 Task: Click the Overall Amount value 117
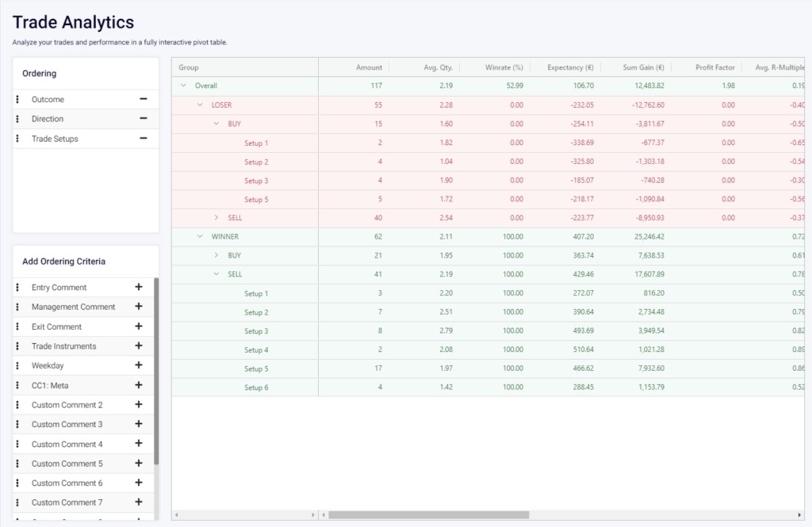(x=377, y=86)
